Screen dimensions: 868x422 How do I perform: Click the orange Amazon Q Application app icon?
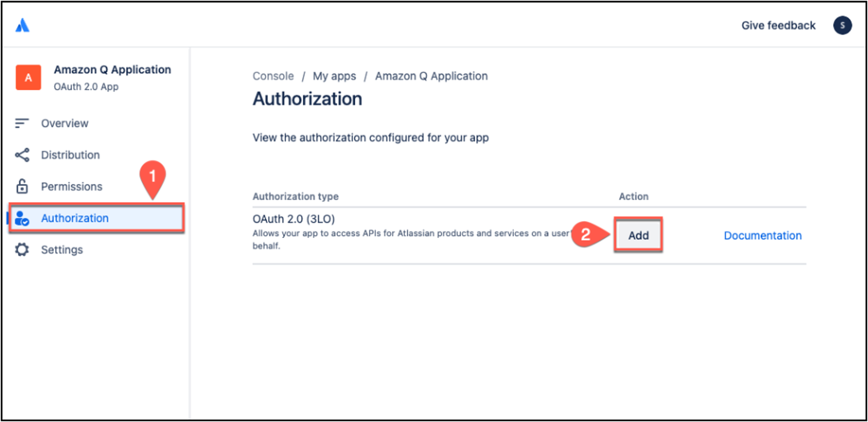click(28, 77)
